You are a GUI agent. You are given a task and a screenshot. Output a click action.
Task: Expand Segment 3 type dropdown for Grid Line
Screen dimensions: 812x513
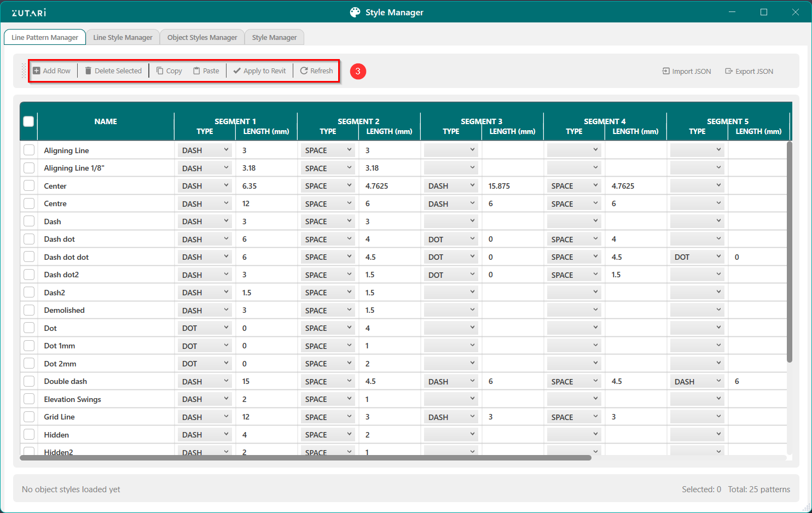click(451, 417)
